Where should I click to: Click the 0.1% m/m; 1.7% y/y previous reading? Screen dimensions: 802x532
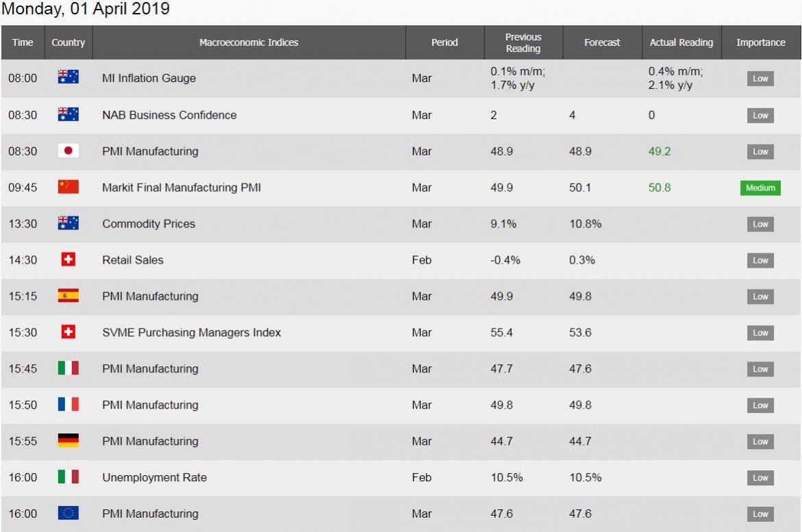518,78
